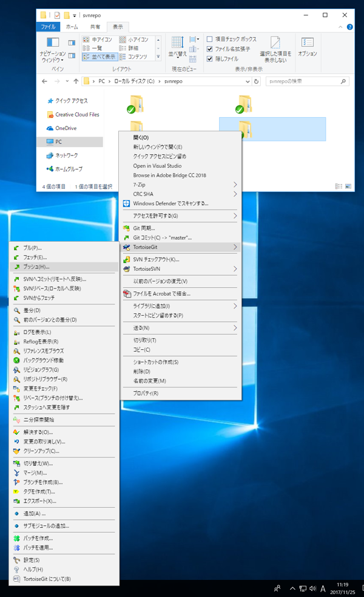Click the Pull (プル) icon in TortoiseGit menu
Image resolution: width=364 pixels, height=597 pixels.
point(16,248)
